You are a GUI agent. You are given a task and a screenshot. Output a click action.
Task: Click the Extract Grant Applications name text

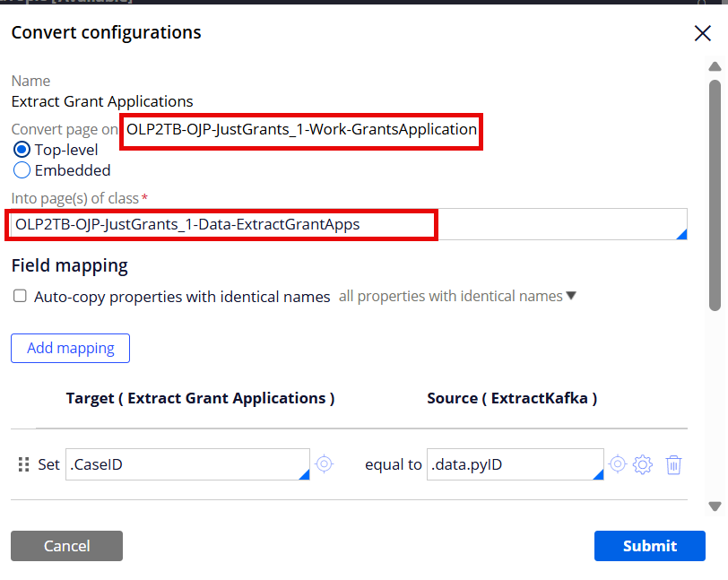102,101
